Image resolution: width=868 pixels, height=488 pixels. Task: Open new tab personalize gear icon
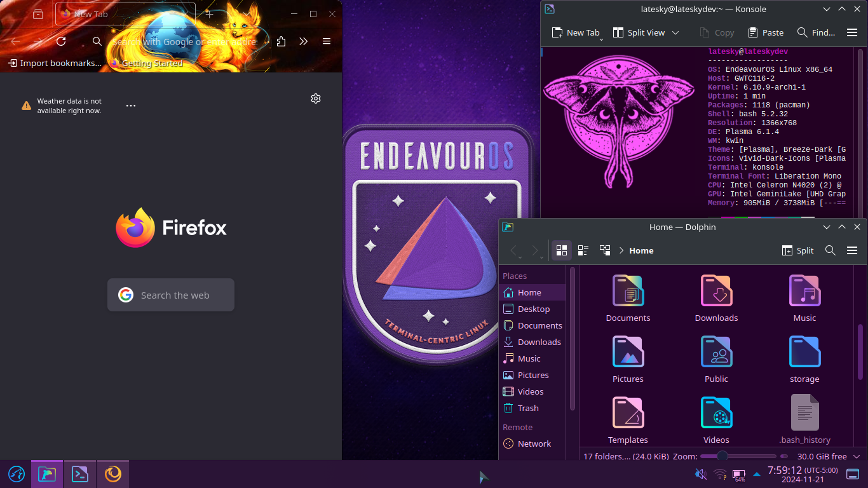point(316,98)
